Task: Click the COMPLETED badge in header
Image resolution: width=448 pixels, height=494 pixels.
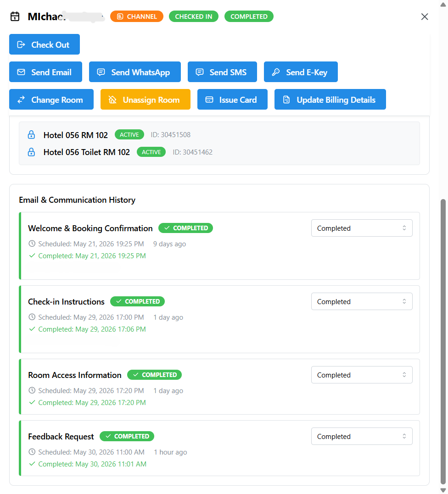Action: point(249,17)
